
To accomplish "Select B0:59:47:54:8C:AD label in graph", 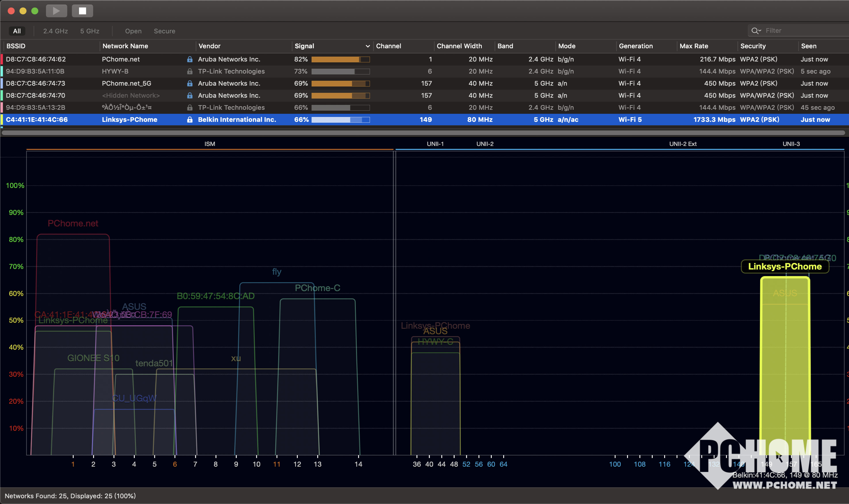I will (215, 296).
